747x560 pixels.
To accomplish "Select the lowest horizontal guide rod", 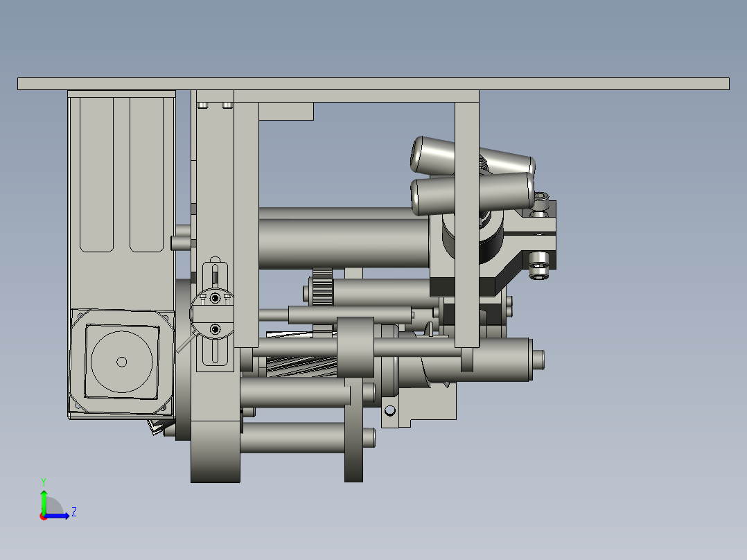I will pos(292,437).
